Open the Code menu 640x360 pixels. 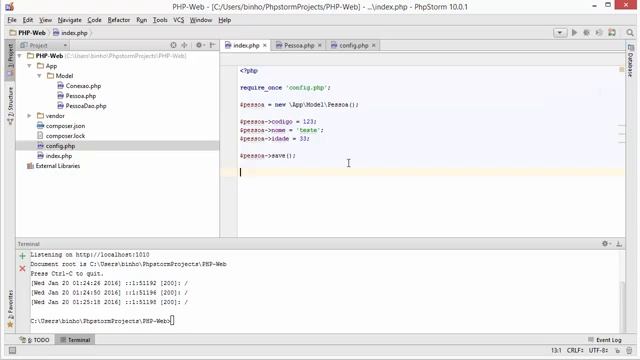94,20
